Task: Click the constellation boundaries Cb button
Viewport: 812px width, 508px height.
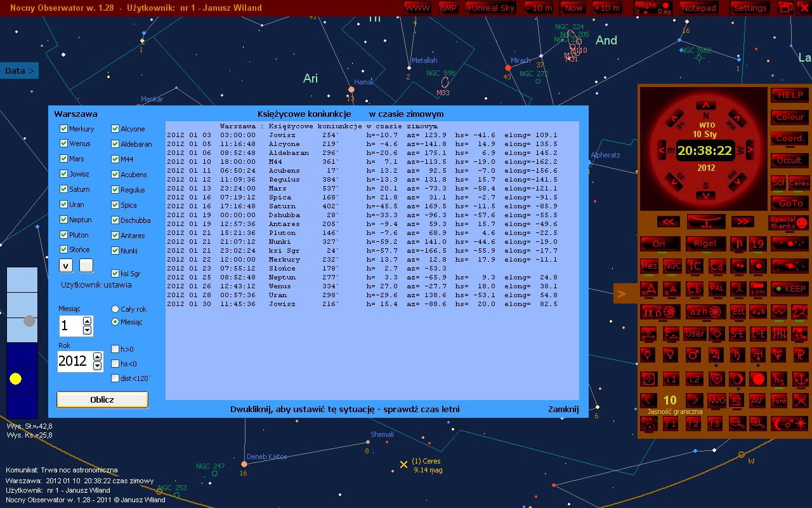Action: click(695, 289)
